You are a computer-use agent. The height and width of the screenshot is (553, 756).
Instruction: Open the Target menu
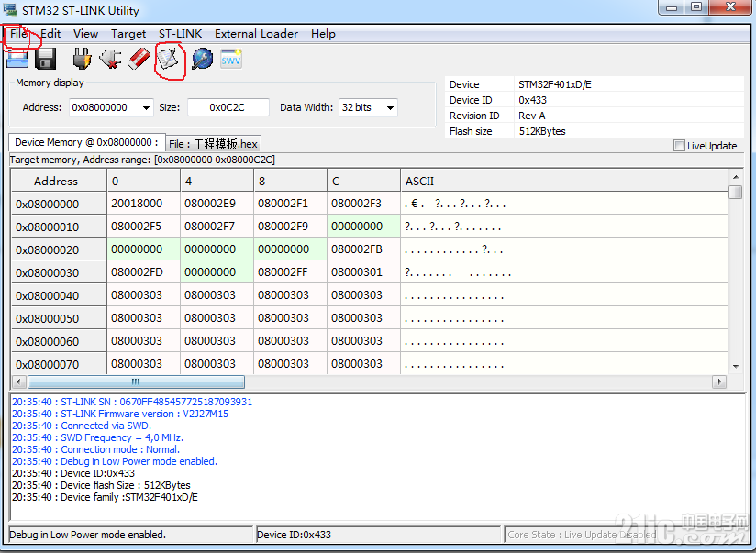point(128,34)
